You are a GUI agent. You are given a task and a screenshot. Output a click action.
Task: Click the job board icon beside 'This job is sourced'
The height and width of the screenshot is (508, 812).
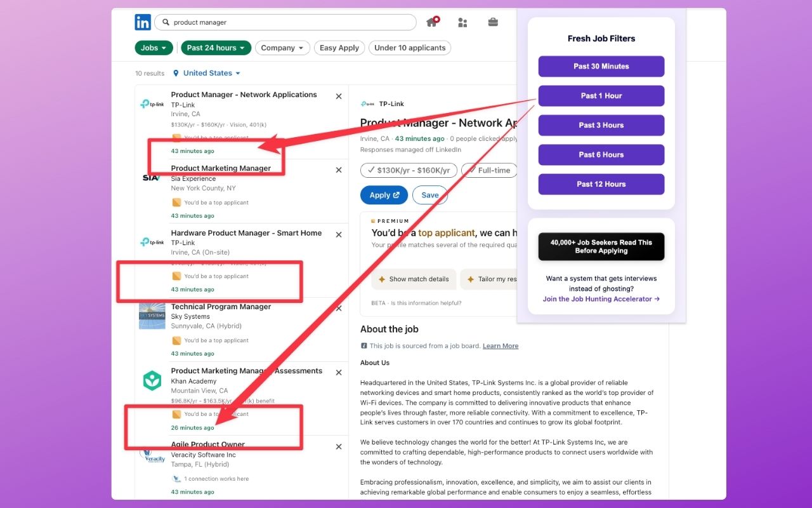click(x=363, y=346)
